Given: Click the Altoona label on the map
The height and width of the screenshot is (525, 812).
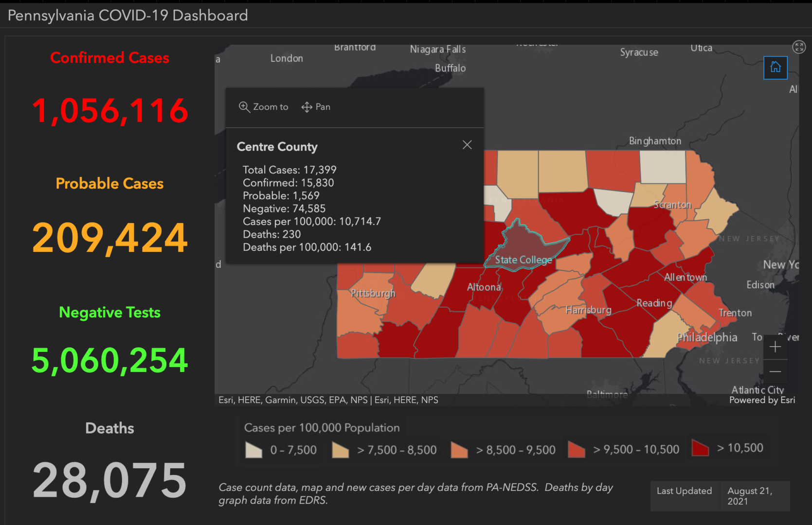Looking at the screenshot, I should (484, 287).
